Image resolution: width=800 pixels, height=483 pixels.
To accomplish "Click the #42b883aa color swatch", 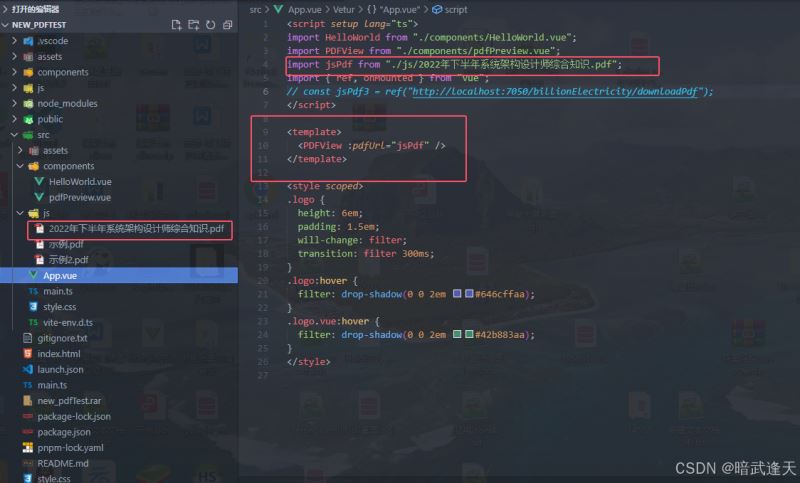I will (x=469, y=334).
